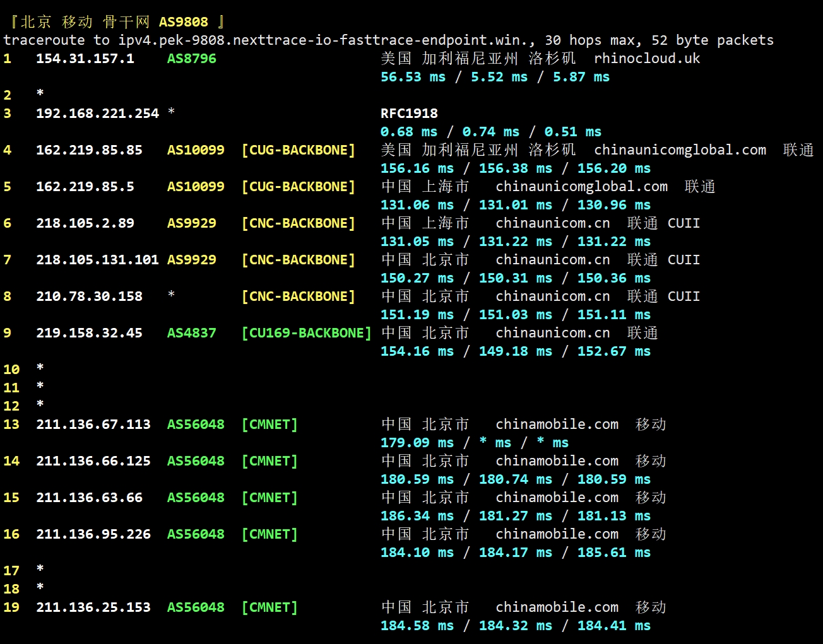This screenshot has height=644, width=823.
Task: Select the AS8796 number
Action: pos(191,59)
